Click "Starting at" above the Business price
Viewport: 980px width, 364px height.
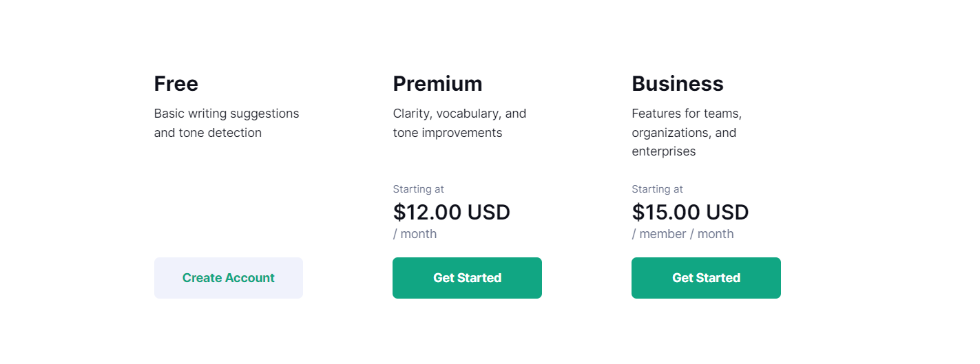(657, 189)
